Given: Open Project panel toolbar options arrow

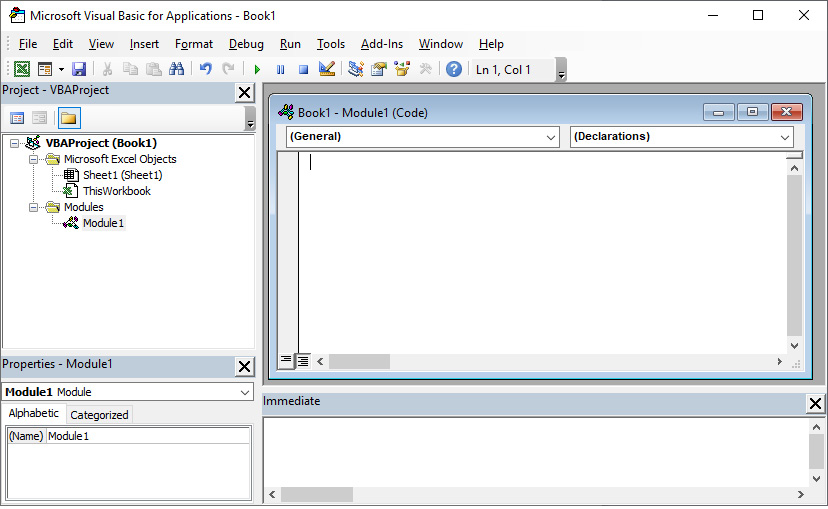Looking at the screenshot, I should coord(250,118).
